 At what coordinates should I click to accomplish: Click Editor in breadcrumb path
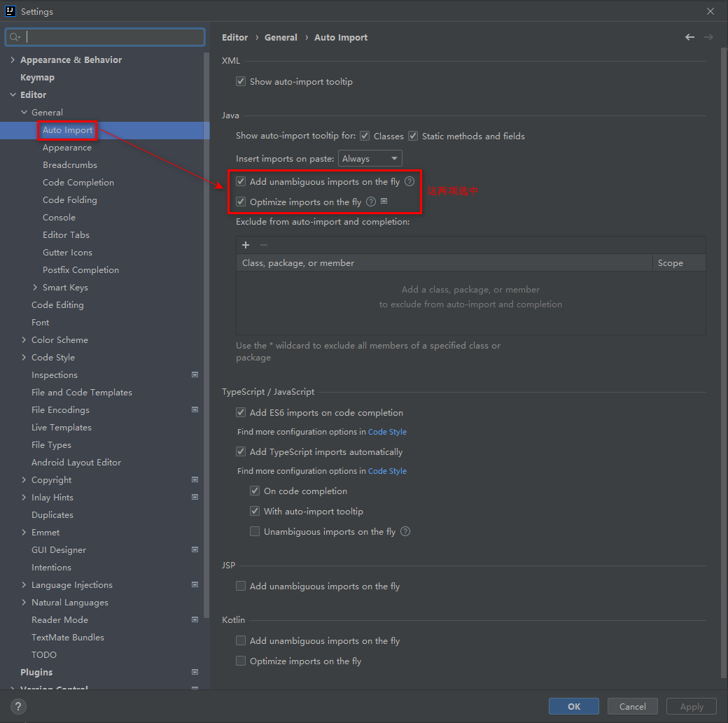pyautogui.click(x=235, y=37)
